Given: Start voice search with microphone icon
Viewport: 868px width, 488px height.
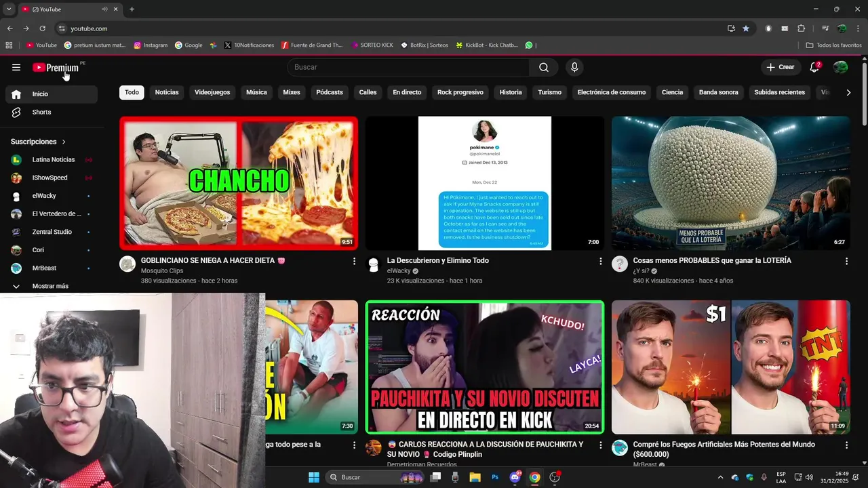Looking at the screenshot, I should [574, 67].
